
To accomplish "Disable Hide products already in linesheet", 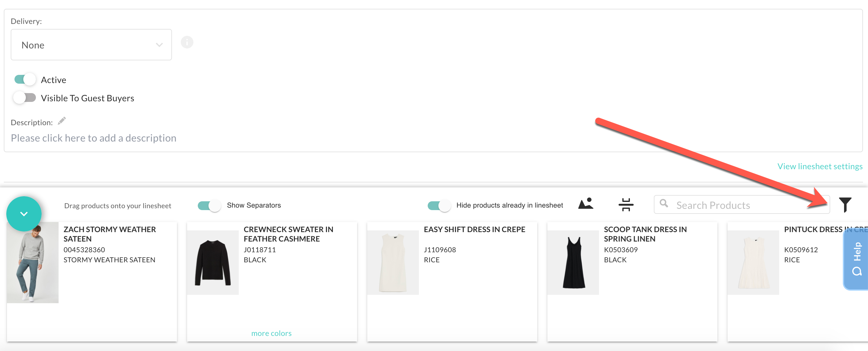I will tap(439, 205).
